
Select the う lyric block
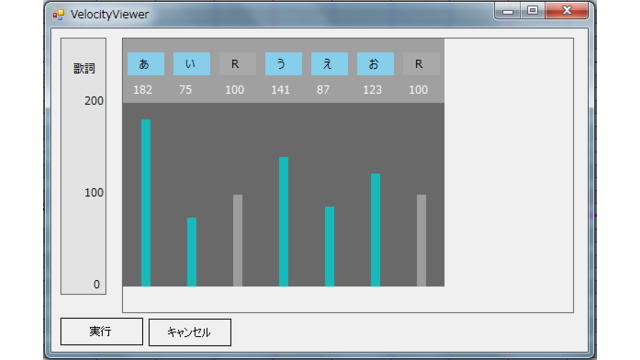284,64
